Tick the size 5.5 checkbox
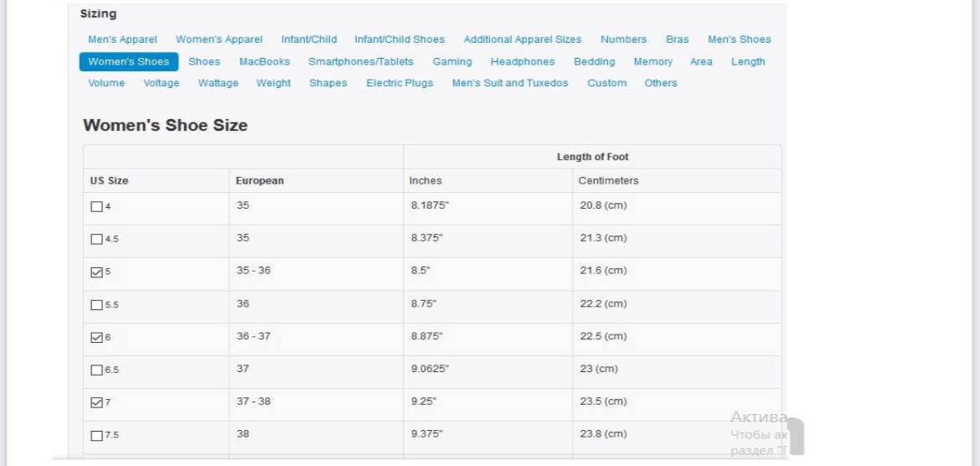The image size is (980, 466). [x=96, y=305]
